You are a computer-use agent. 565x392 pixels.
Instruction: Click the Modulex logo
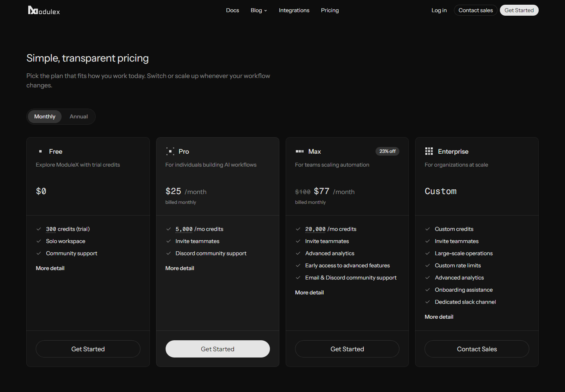[44, 11]
